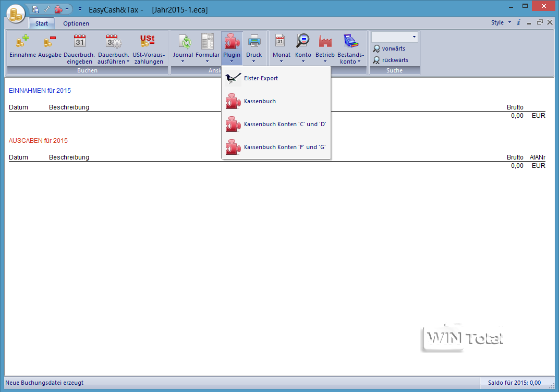The image size is (559, 392).
Task: Click inside the Suche search field
Action: [392, 37]
